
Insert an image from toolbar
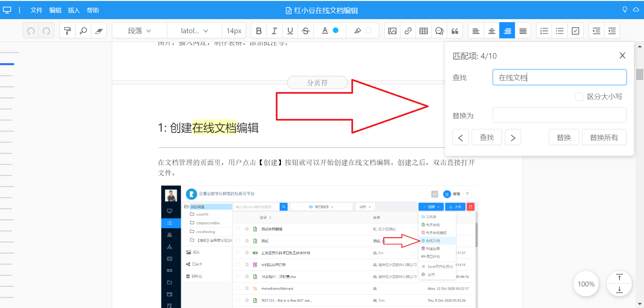point(392,31)
